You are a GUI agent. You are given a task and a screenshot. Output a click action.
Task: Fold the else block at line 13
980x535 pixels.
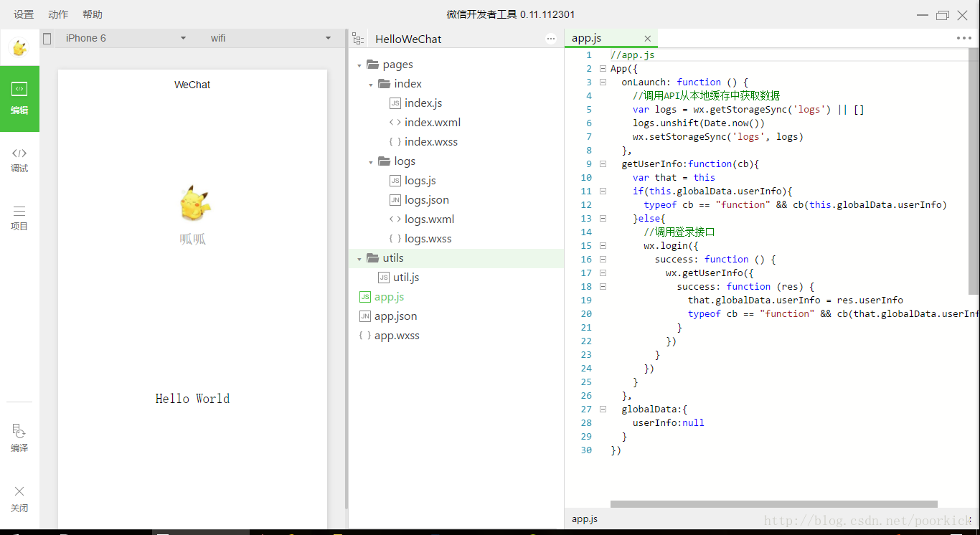tap(603, 219)
